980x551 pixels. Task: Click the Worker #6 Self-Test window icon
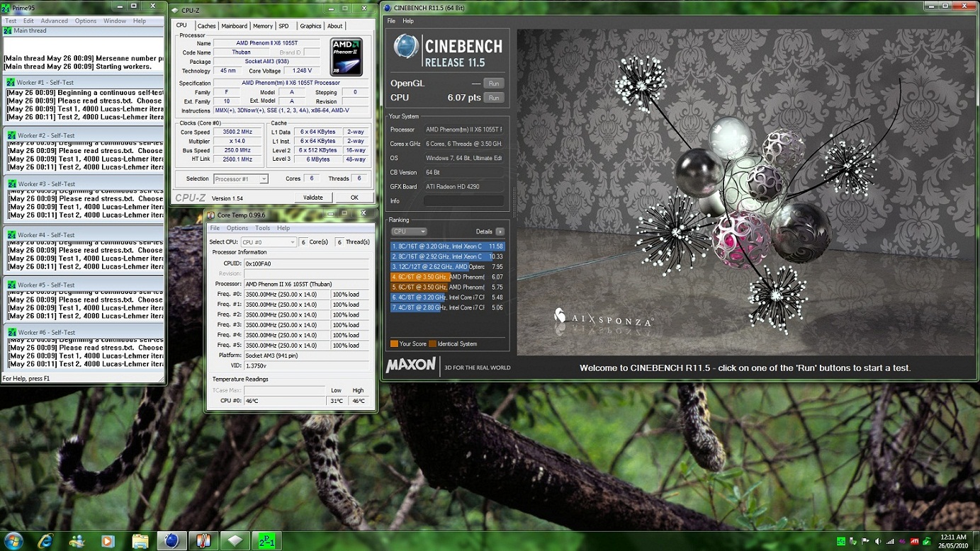pos(11,333)
